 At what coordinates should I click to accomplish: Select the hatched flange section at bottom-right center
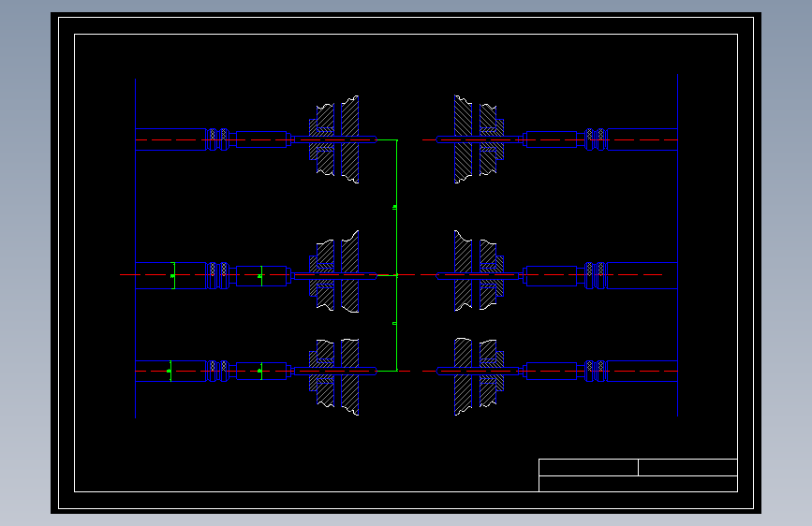point(479,377)
